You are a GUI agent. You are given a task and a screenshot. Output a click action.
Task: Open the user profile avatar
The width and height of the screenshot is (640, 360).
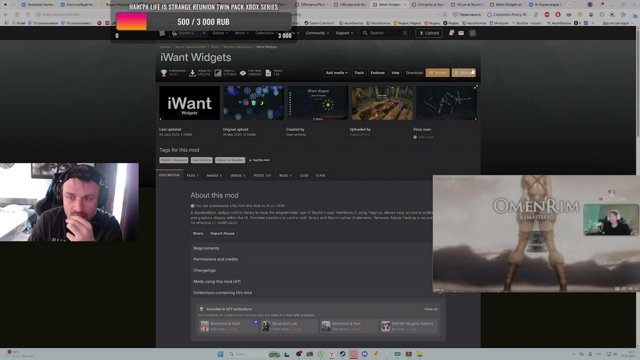472,33
